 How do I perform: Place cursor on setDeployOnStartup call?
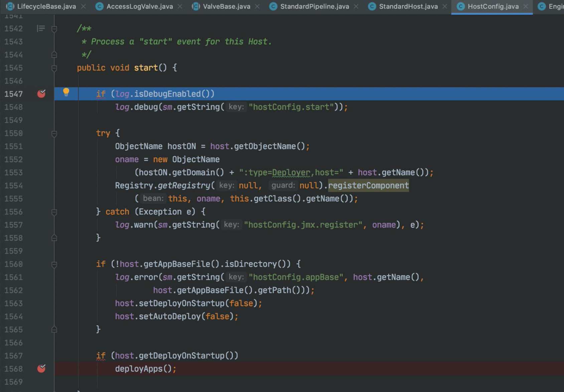[182, 303]
